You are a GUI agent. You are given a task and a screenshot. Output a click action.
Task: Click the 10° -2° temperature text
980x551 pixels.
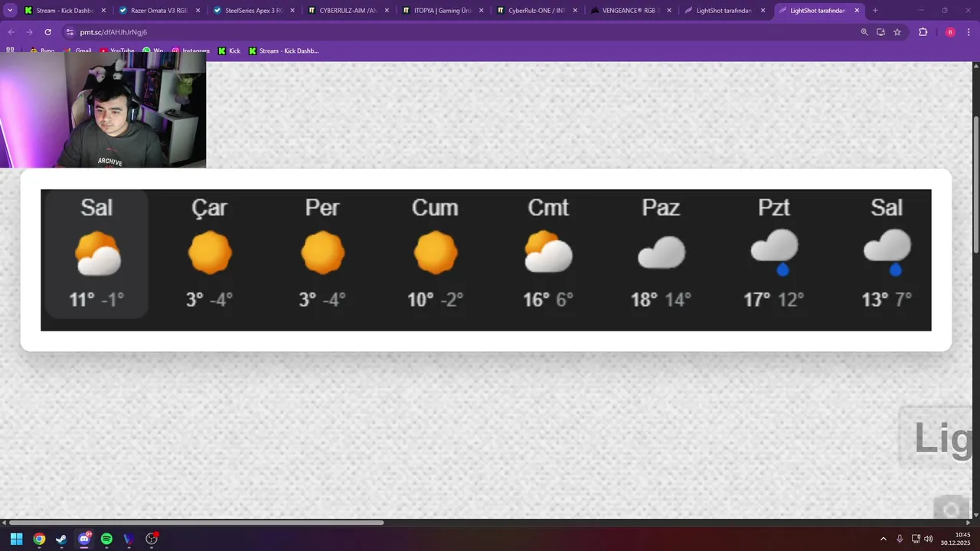(436, 299)
